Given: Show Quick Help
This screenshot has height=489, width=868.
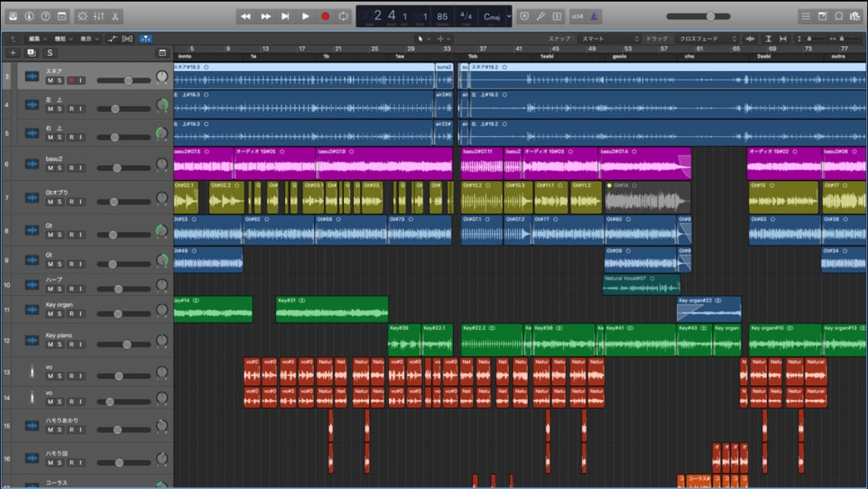Looking at the screenshot, I should pos(45,16).
